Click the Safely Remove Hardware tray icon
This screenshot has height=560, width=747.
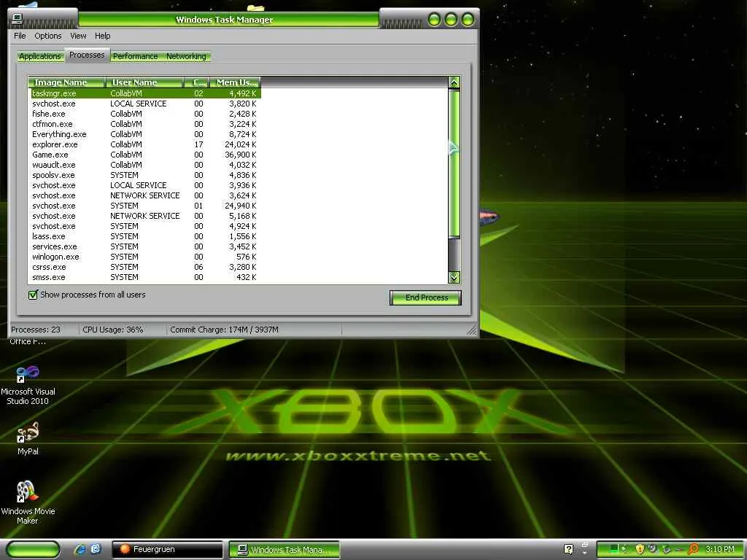pyautogui.click(x=667, y=549)
